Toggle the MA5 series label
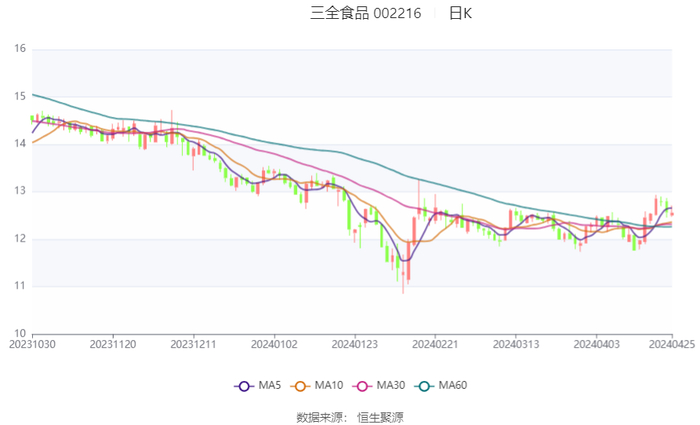Screen dimensions: 700x425 point(270,385)
